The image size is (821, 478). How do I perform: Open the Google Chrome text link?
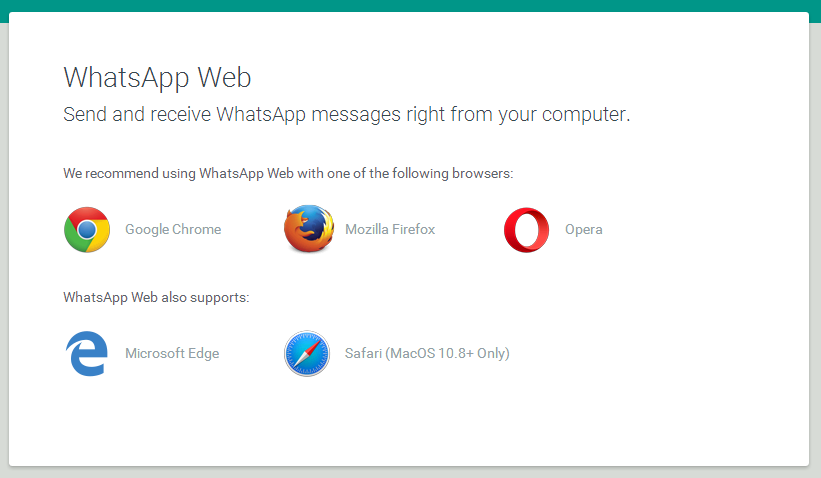[x=173, y=229]
